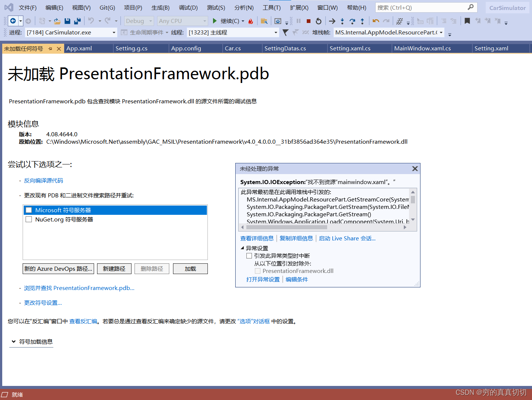Click the Continue debugging icon

coord(214,21)
